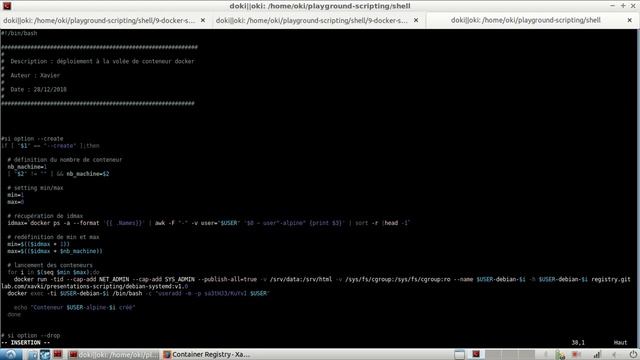Screen dimensions: 640x360
Task: Click the 'Date : 28/12/2018' comment line
Action: tap(34, 89)
